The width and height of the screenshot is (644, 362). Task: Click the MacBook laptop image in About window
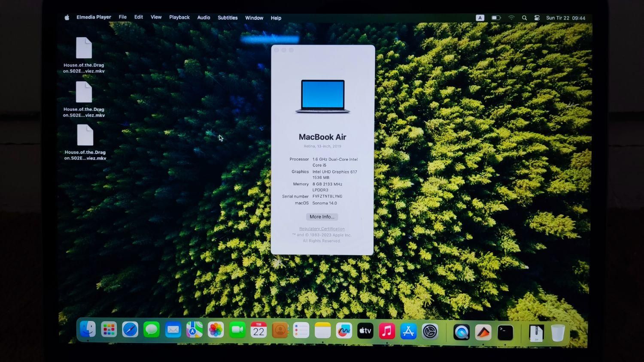pyautogui.click(x=323, y=97)
